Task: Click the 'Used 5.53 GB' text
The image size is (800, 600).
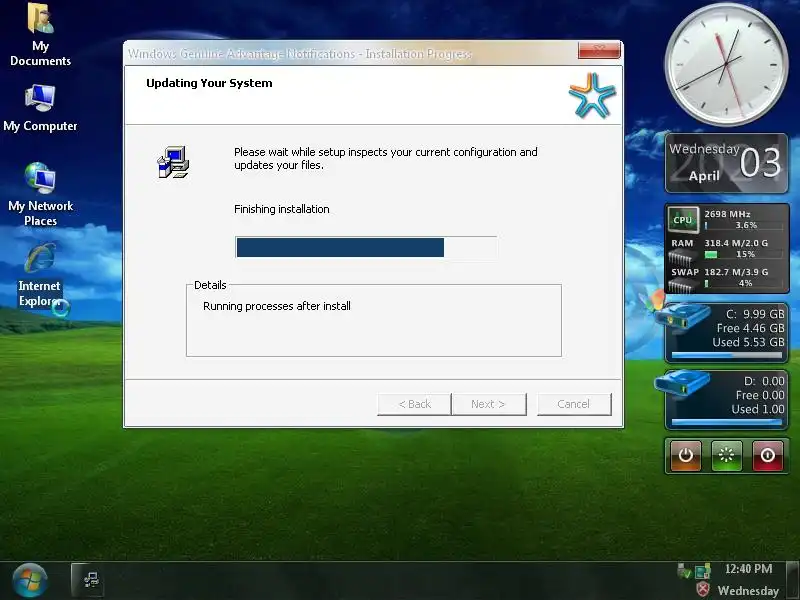Action: pyautogui.click(x=748, y=342)
